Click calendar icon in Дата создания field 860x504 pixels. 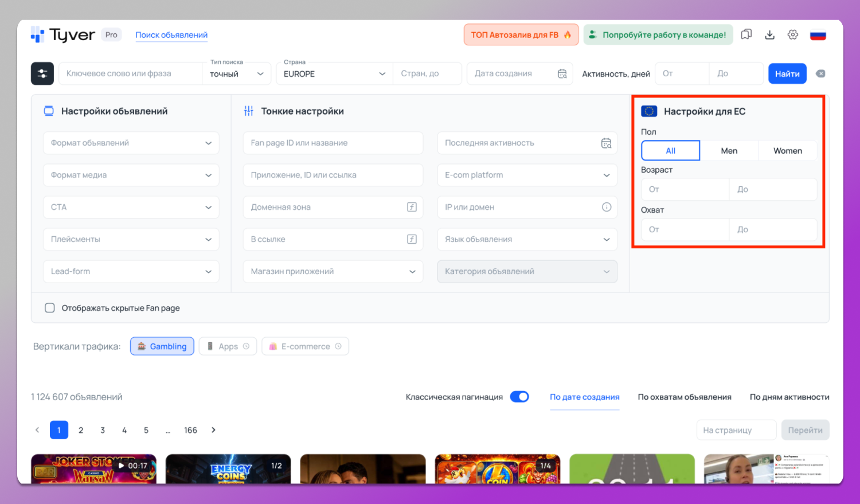point(562,73)
